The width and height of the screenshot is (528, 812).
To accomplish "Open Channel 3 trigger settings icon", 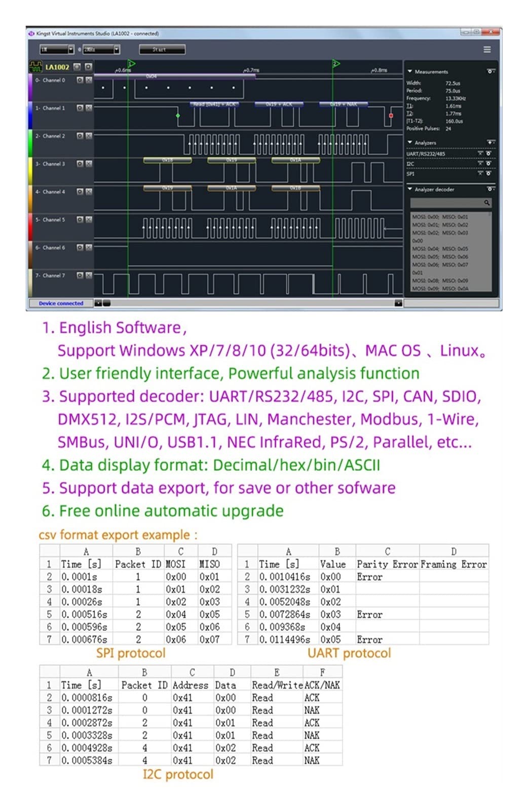I will 80,164.
